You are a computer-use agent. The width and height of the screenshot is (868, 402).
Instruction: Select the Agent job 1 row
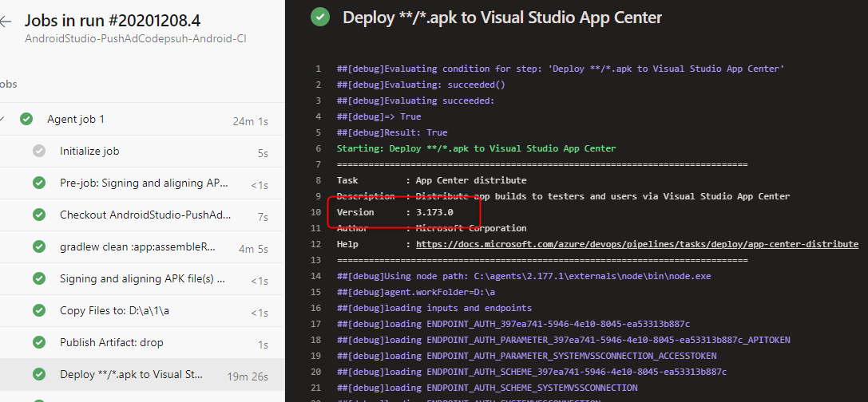(142, 119)
